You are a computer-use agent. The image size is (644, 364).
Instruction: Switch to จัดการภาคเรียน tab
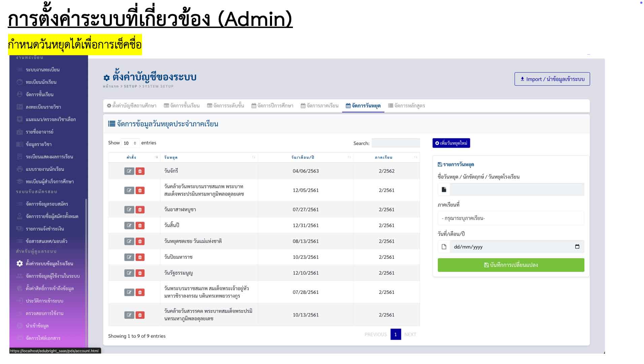[x=319, y=106]
